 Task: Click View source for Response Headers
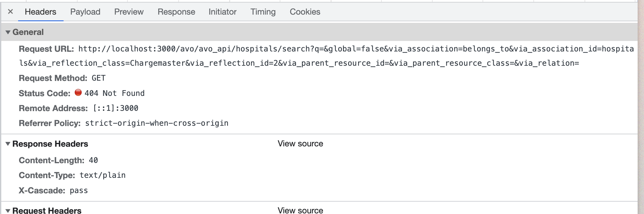[300, 144]
